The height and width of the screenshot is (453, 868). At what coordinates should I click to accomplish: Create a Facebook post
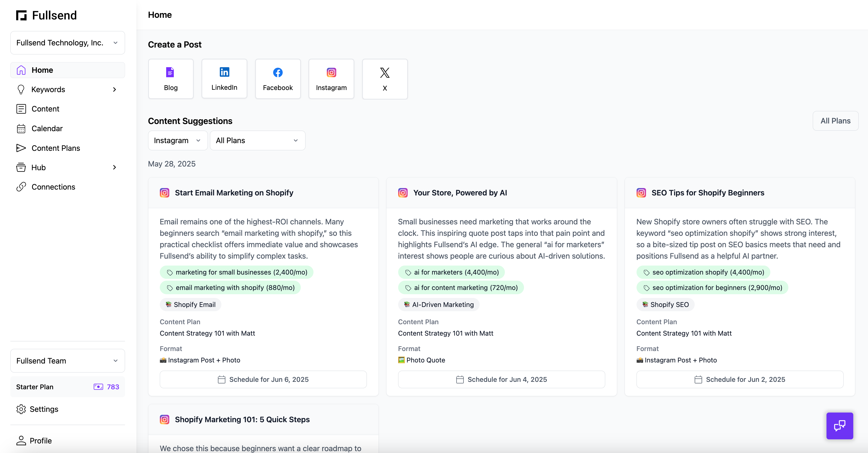point(278,79)
